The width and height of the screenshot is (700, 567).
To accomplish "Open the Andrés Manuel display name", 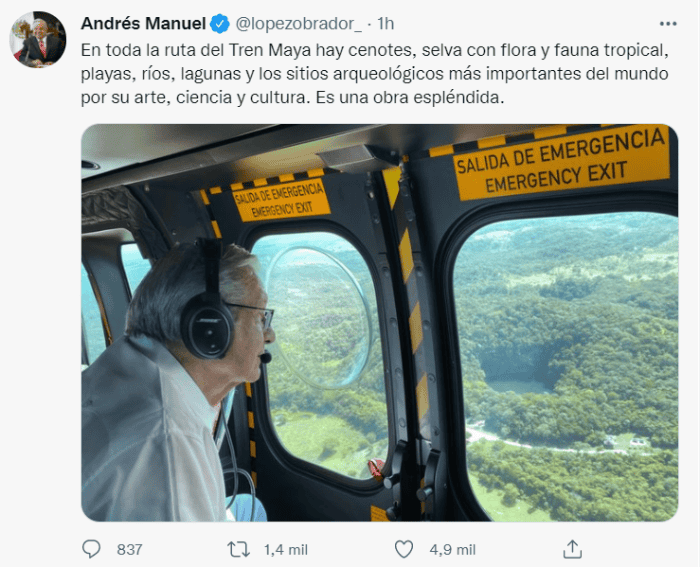I will (143, 24).
